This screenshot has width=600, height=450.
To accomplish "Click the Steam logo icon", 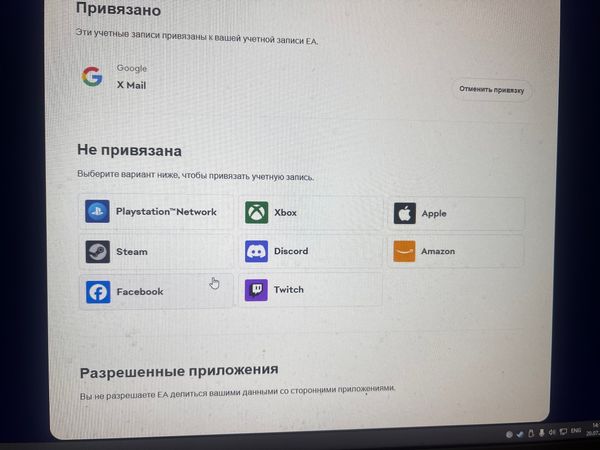I will click(98, 251).
